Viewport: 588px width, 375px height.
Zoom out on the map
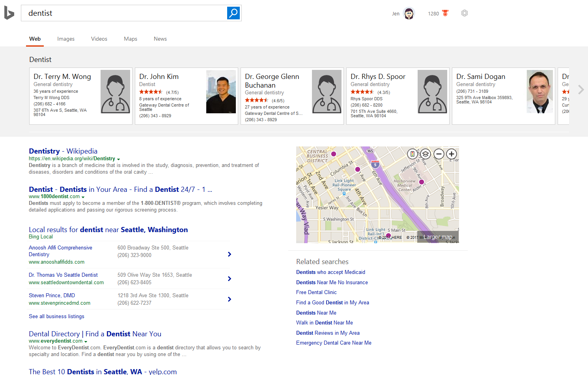(x=439, y=154)
